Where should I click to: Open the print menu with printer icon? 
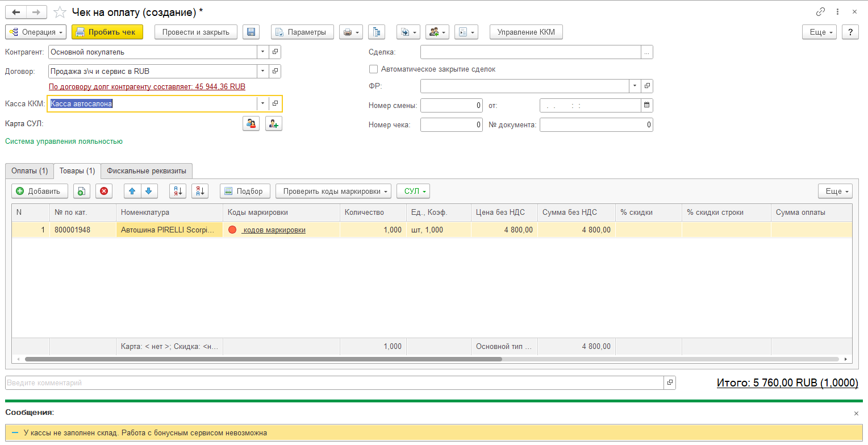click(x=350, y=32)
